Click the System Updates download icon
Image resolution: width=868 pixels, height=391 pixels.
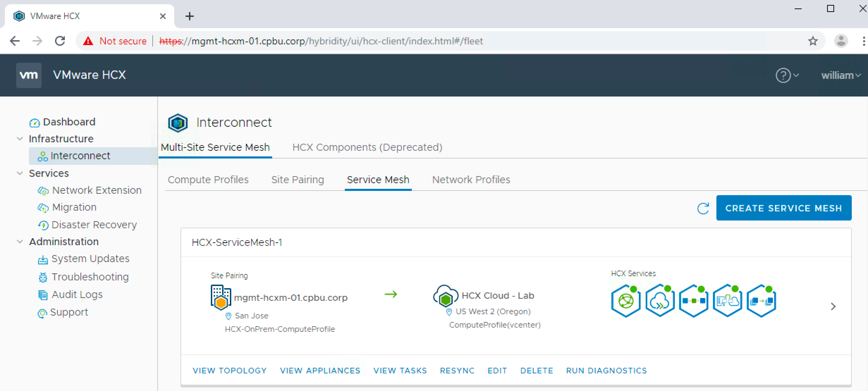click(x=43, y=259)
